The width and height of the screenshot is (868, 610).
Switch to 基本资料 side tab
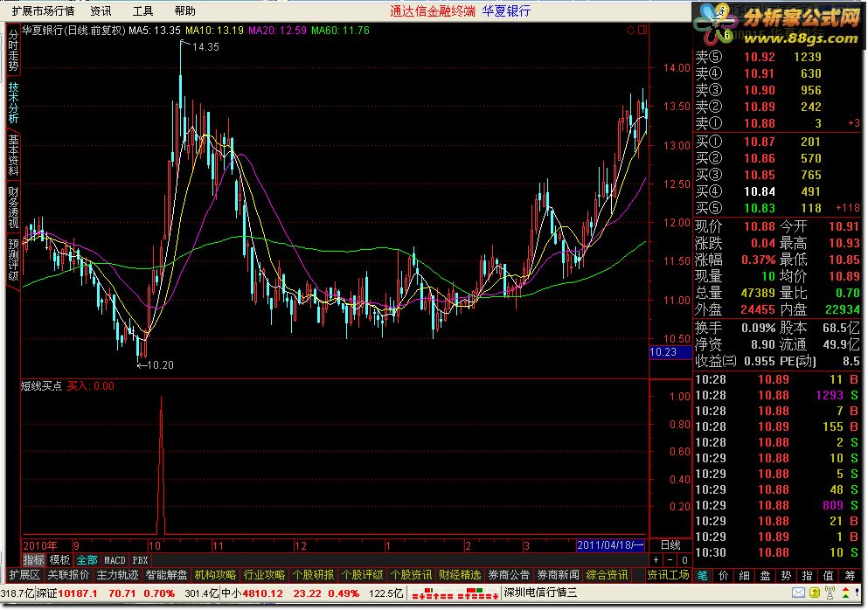(x=13, y=155)
